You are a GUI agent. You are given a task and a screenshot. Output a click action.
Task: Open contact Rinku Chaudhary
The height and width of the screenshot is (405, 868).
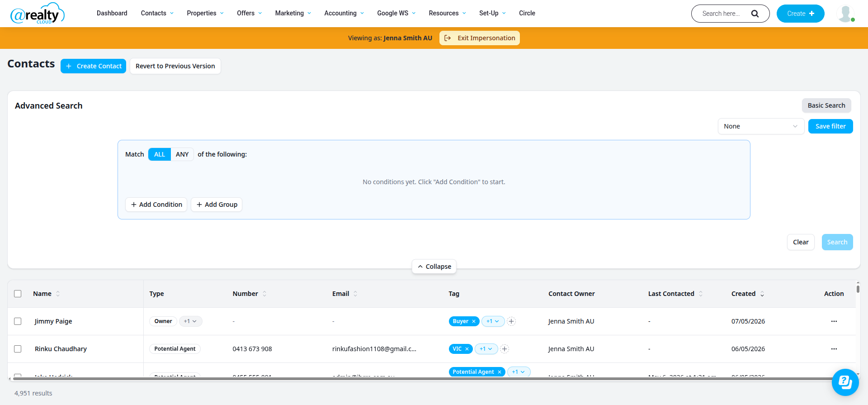pyautogui.click(x=61, y=349)
